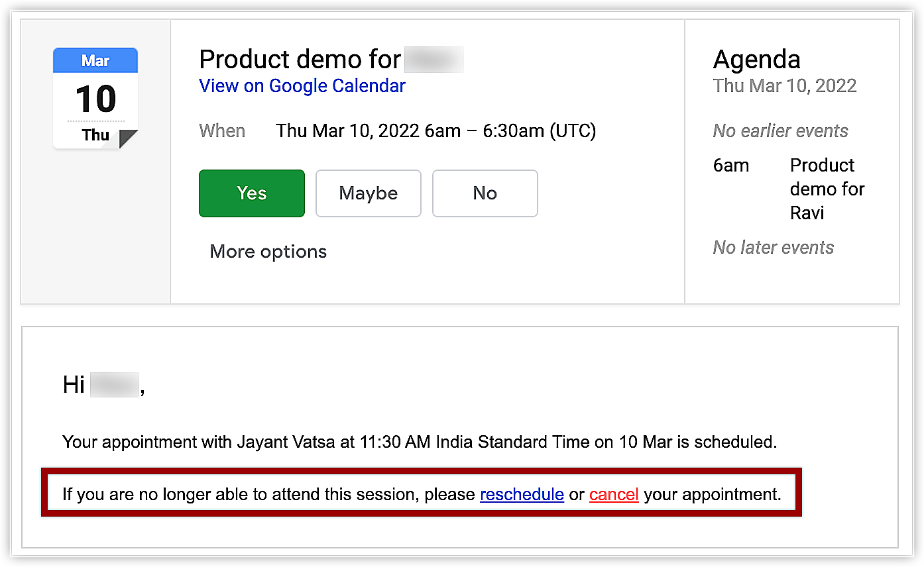
Task: Decline the invite with the No button
Action: tap(485, 193)
